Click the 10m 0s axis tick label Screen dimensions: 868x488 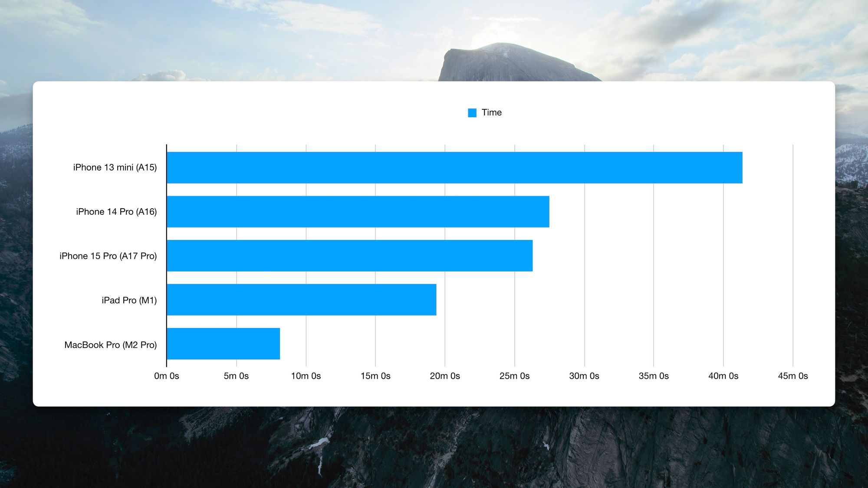coord(306,376)
